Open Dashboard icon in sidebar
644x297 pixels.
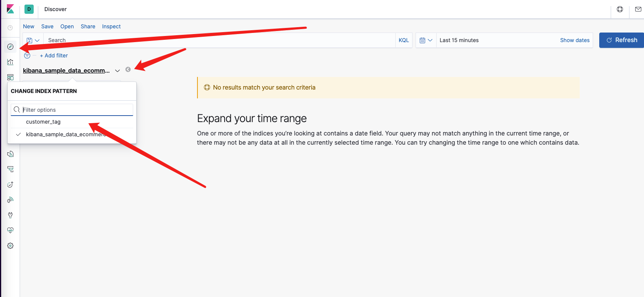10,77
